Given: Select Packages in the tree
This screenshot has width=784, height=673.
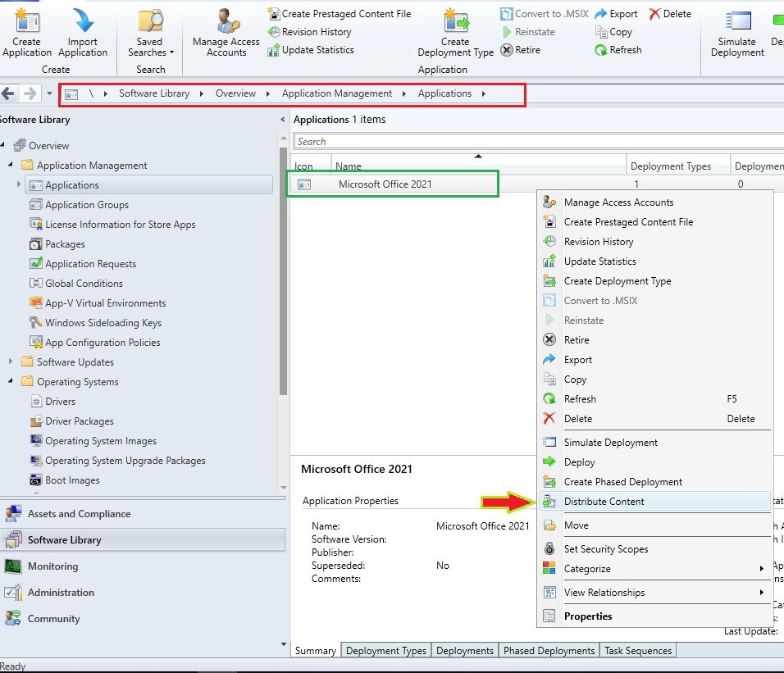Looking at the screenshot, I should click(x=57, y=244).
